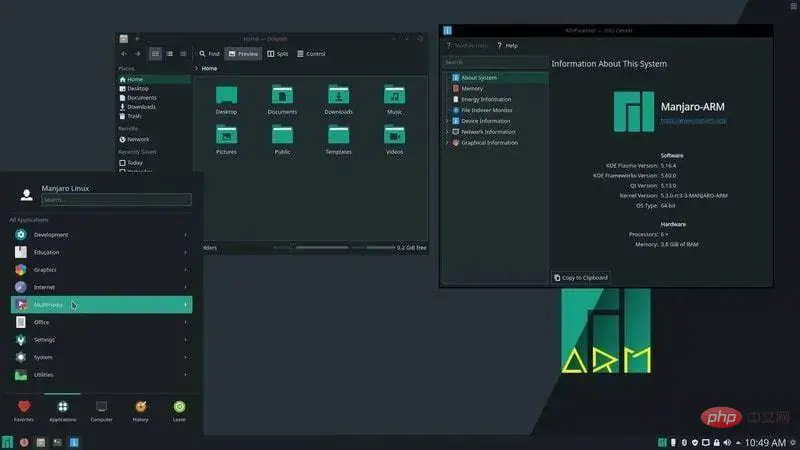The image size is (800, 450).
Task: Switch Dolphin to compact view mode
Action: click(x=169, y=54)
